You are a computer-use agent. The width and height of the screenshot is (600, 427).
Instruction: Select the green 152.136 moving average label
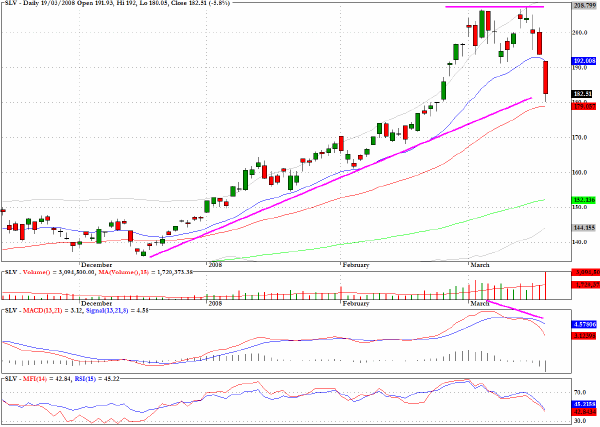click(584, 200)
